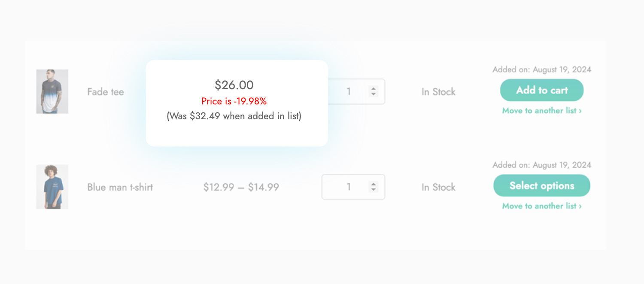Move Blue man t-shirt to another list

click(x=542, y=206)
